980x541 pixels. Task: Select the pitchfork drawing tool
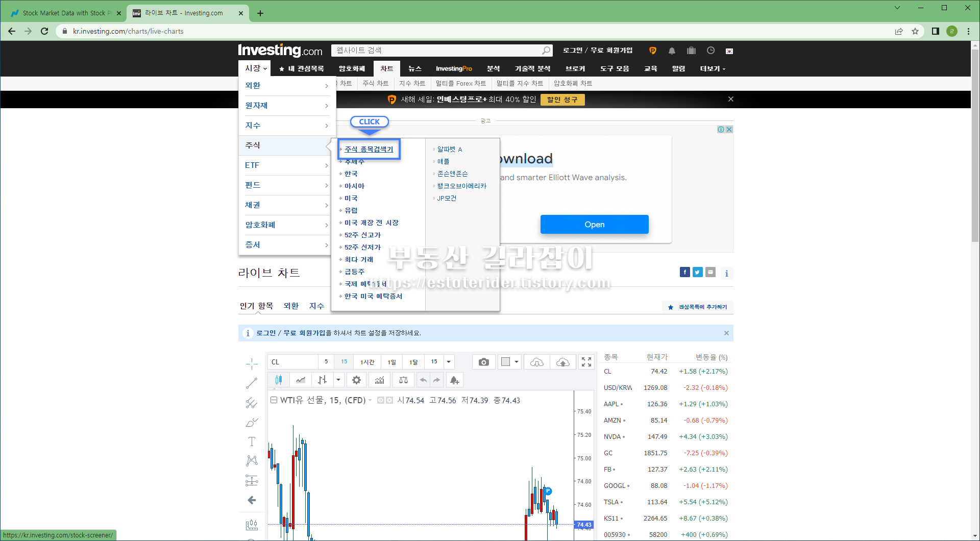[x=252, y=403]
